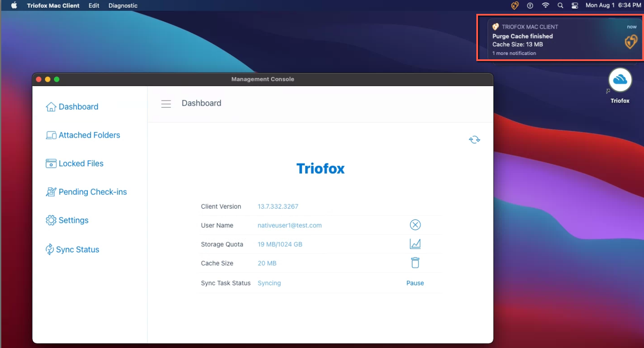Click the Triofox menu bar status icon
The image size is (644, 348).
pyautogui.click(x=515, y=6)
